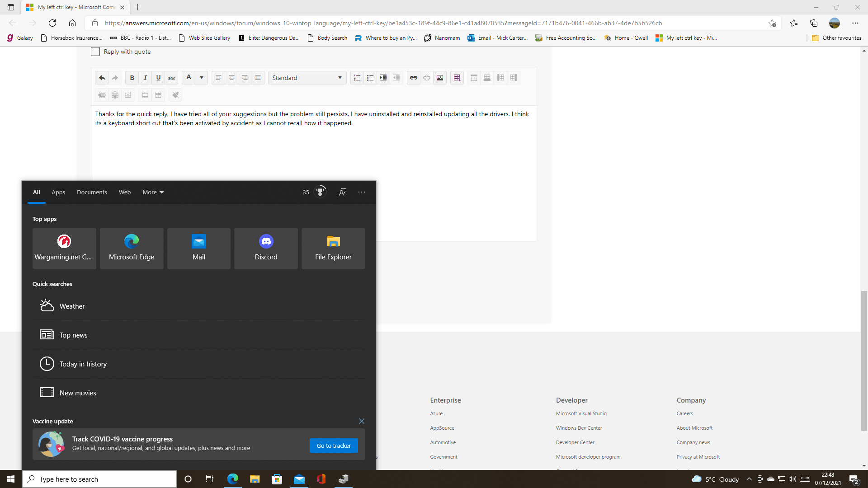Open the Top news quick search
Image resolution: width=868 pixels, height=488 pixels.
[199, 335]
